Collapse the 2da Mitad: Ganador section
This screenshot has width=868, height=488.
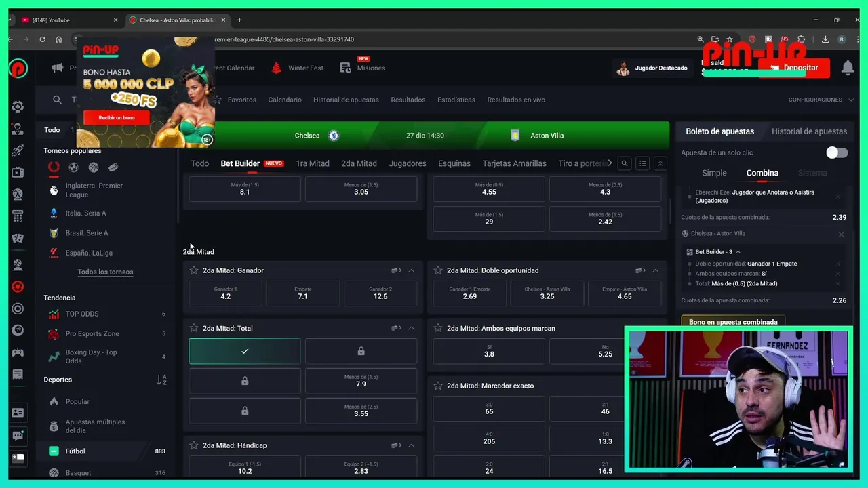(x=411, y=270)
